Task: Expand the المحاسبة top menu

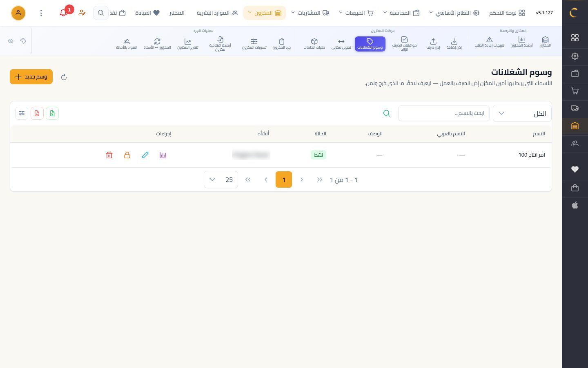Action: (401, 13)
